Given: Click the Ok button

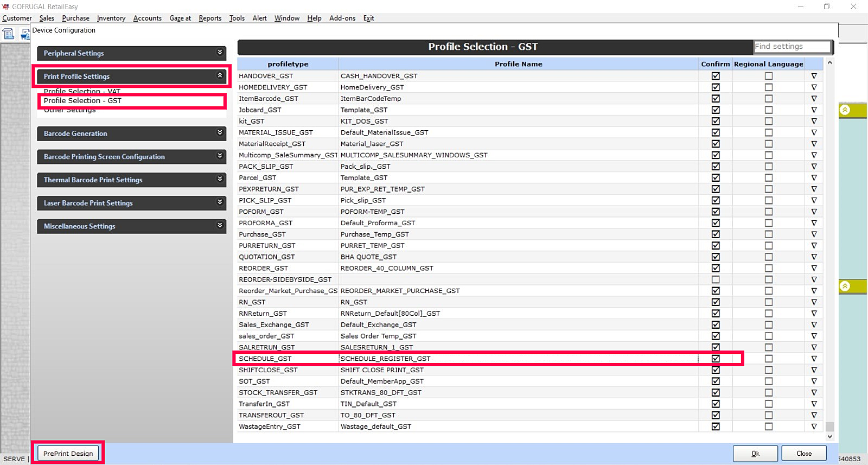Looking at the screenshot, I should pyautogui.click(x=755, y=454).
